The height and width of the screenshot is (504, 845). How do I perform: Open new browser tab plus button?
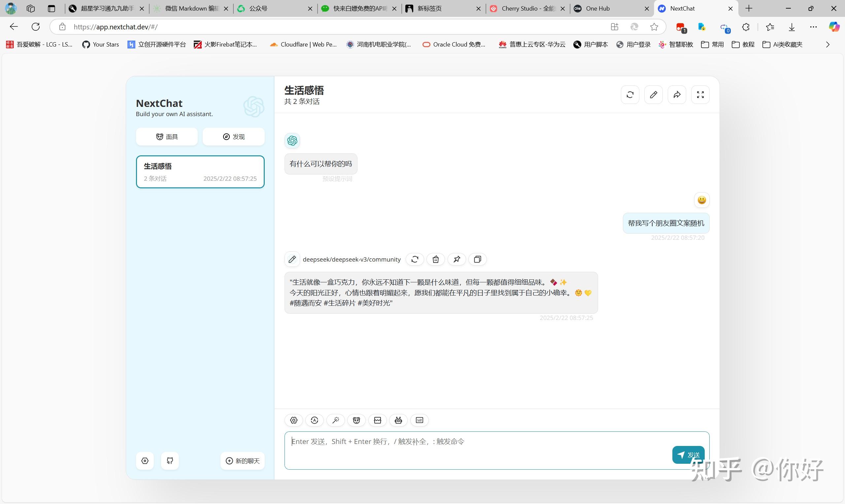pos(749,9)
